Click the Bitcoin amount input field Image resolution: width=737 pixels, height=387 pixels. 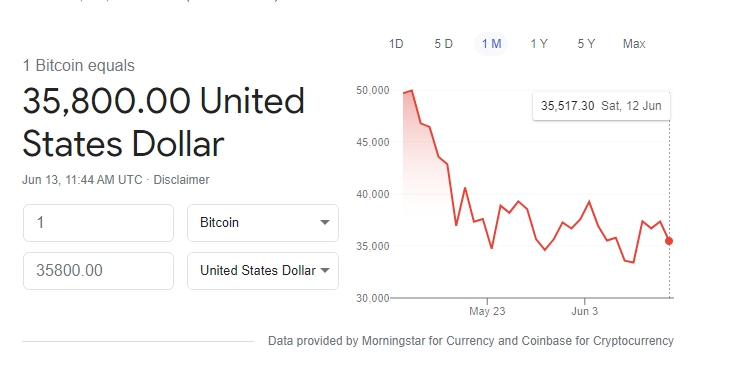point(98,222)
